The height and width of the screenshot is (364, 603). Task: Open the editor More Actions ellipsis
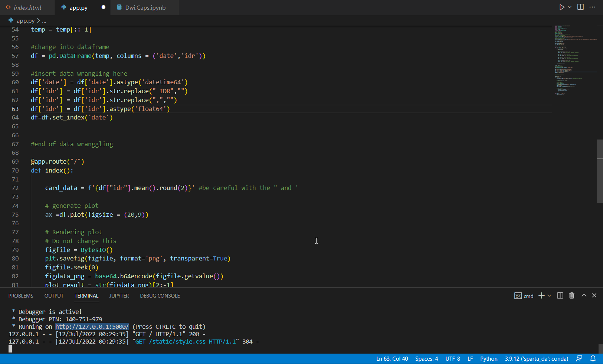(x=593, y=7)
